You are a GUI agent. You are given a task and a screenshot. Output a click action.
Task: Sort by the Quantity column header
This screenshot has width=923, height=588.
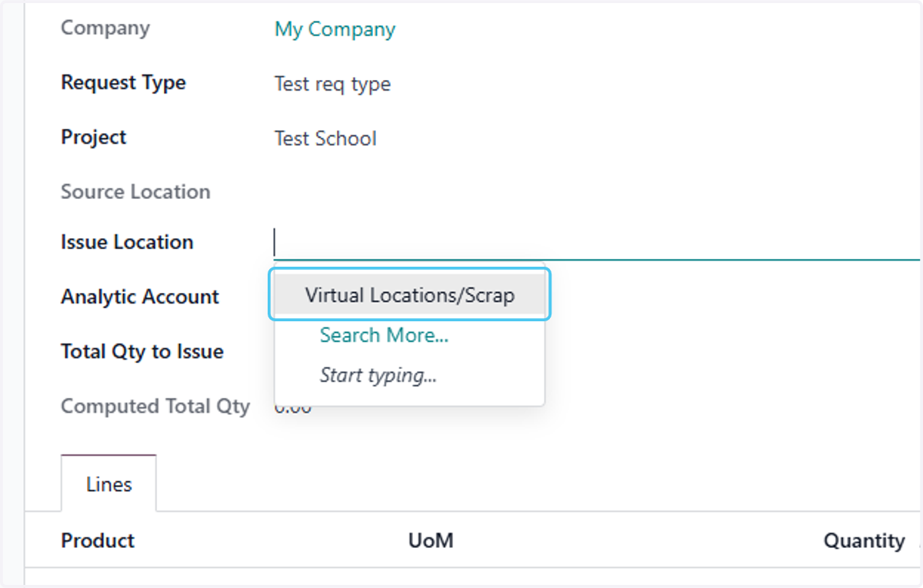tap(864, 540)
